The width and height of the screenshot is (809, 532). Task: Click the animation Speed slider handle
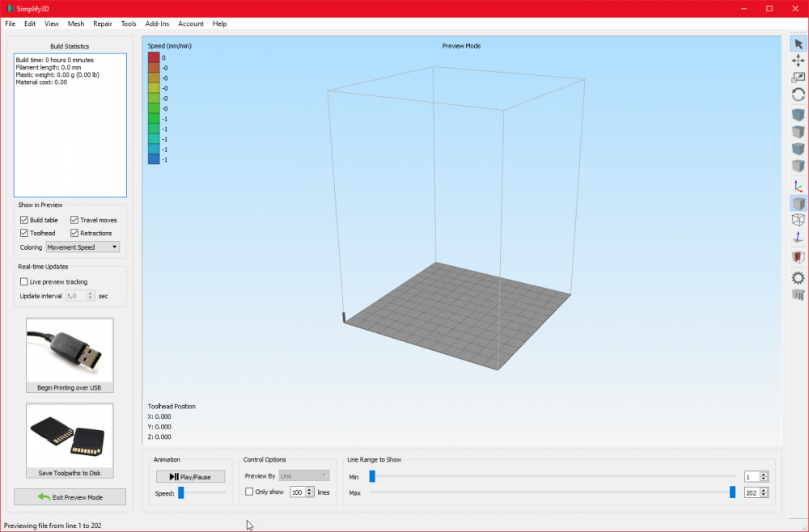[x=181, y=493]
